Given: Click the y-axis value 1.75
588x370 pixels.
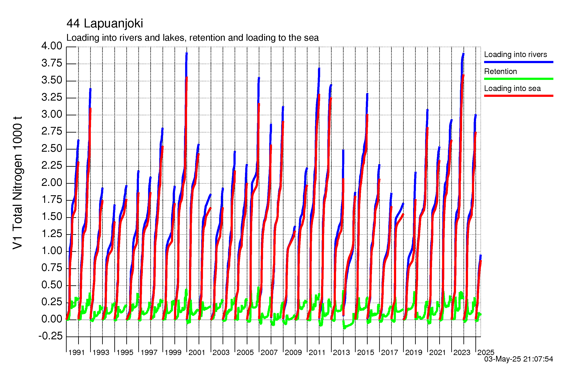Looking at the screenshot, I should click(52, 200).
